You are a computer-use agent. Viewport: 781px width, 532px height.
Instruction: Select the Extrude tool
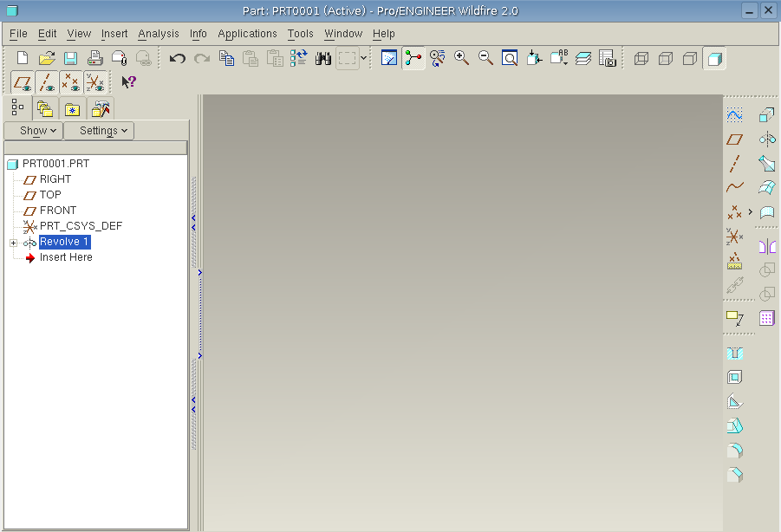(x=766, y=115)
